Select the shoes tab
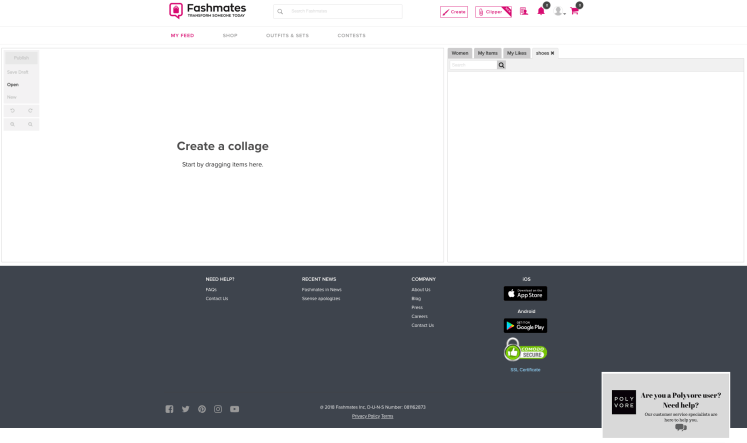Screen dimensions: 747x443 pyautogui.click(x=542, y=53)
